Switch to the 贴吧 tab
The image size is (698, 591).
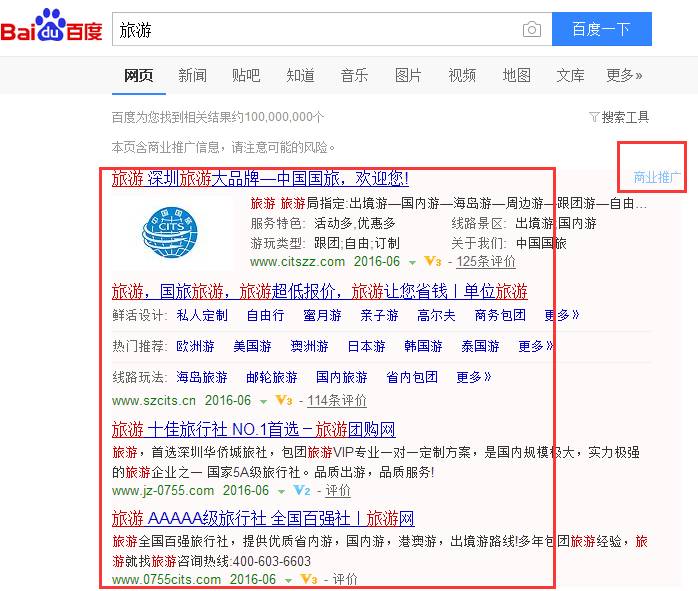click(x=246, y=75)
